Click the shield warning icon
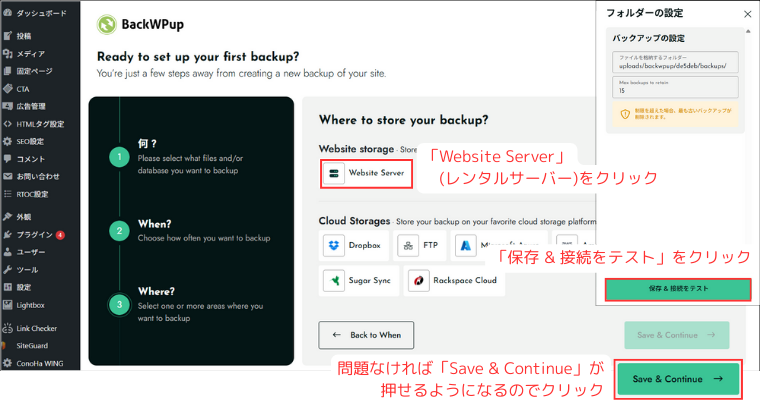The image size is (760, 412). tap(625, 114)
